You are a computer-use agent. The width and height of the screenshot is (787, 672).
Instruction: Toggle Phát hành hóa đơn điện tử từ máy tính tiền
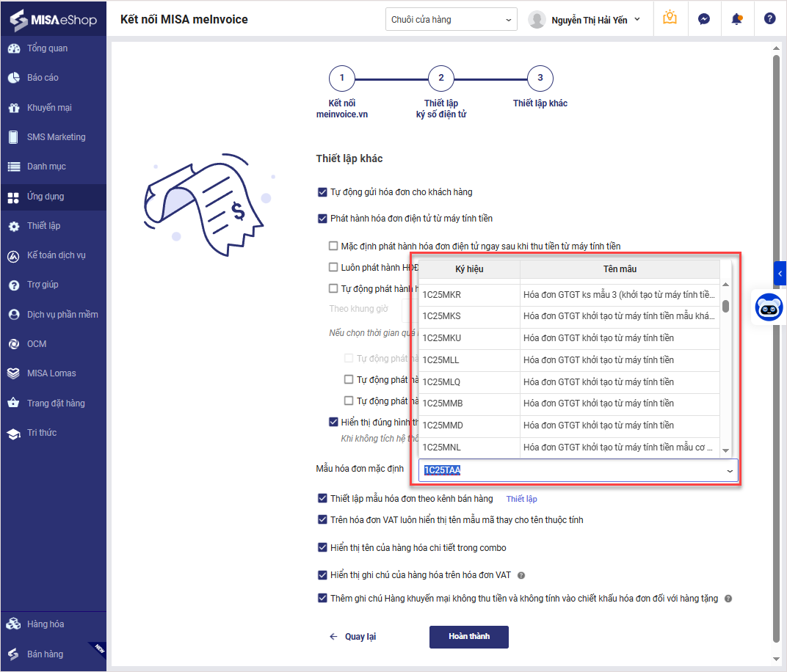click(322, 219)
